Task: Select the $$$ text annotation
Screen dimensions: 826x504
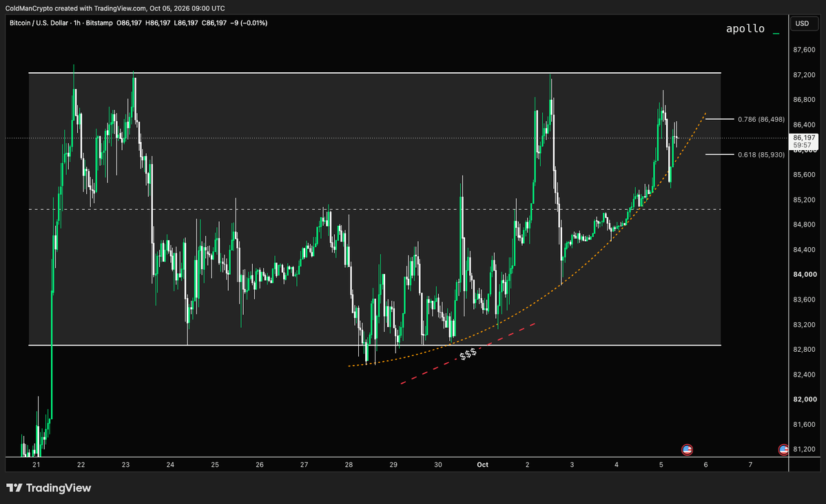Action: tap(468, 354)
